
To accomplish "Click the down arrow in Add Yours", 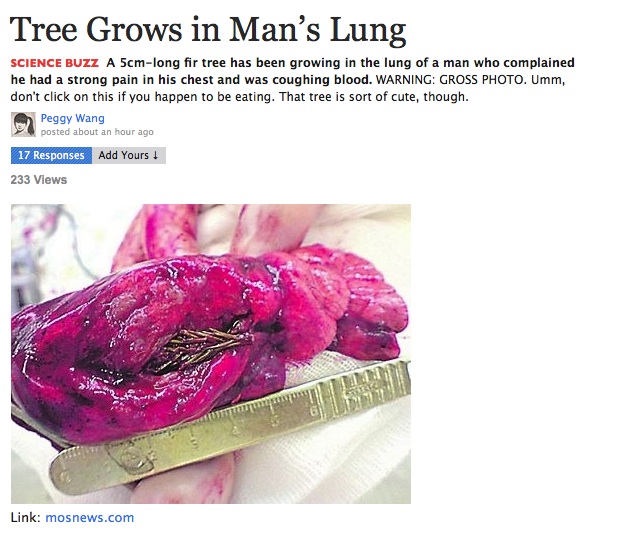I will (x=156, y=156).
